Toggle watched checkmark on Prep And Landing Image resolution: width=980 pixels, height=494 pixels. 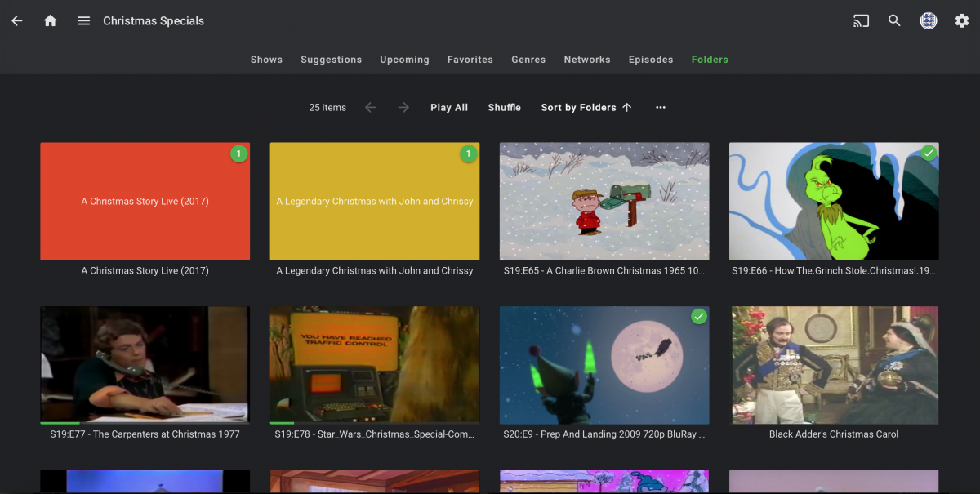[x=698, y=317]
